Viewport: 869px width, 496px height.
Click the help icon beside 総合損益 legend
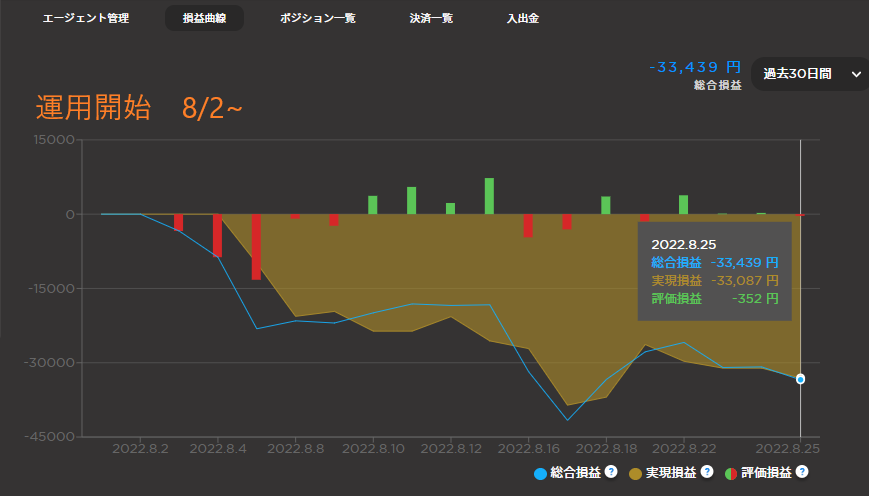(x=611, y=472)
